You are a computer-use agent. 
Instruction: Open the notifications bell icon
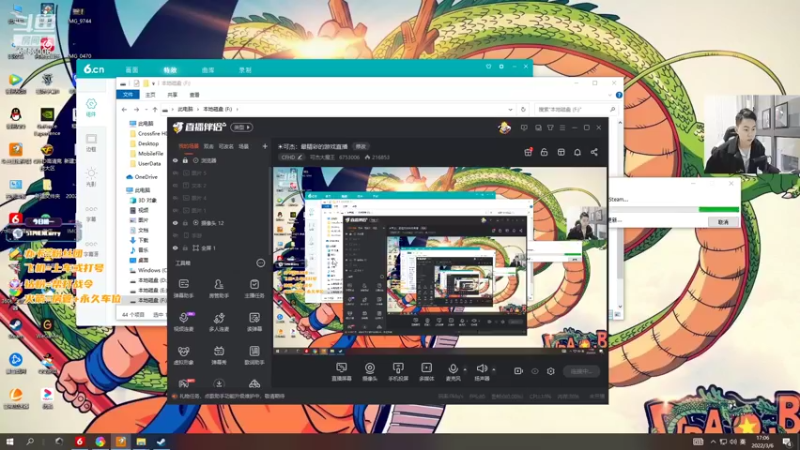coord(577,152)
